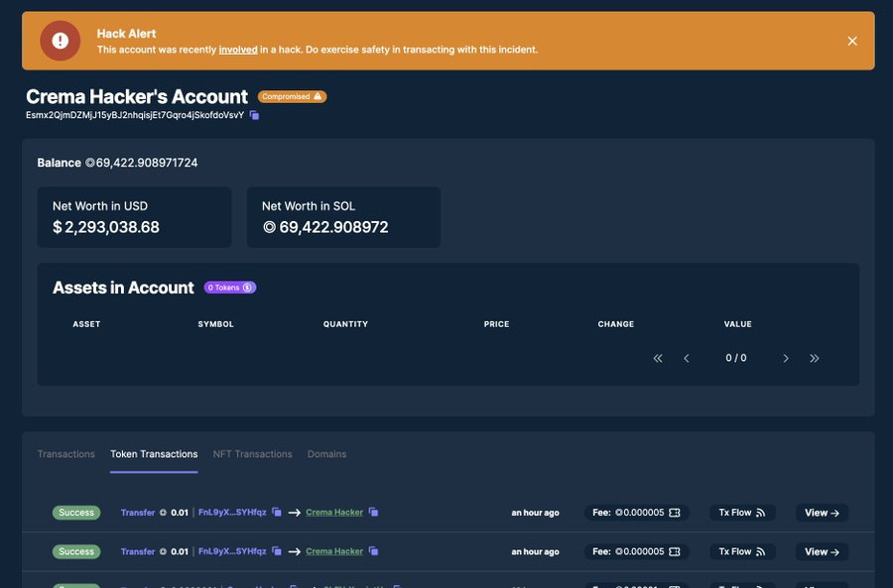The width and height of the screenshot is (893, 588).
Task: Copy Crema Hacker address in second row
Action: coord(374,551)
